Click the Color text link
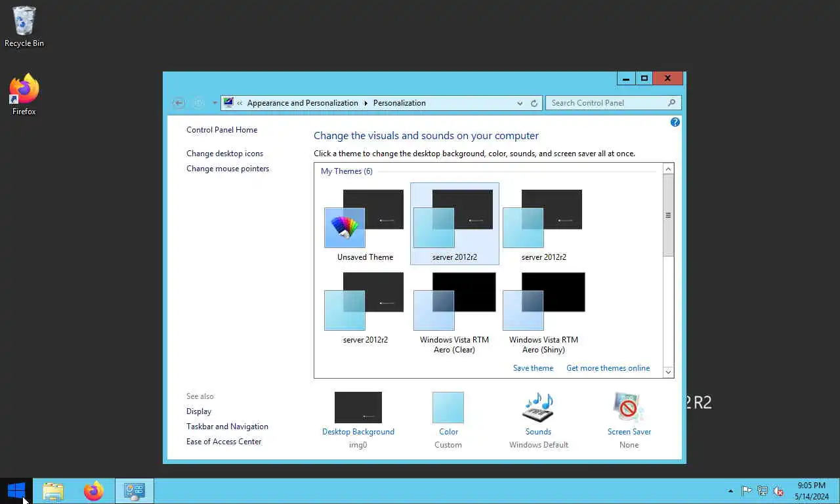 (449, 432)
